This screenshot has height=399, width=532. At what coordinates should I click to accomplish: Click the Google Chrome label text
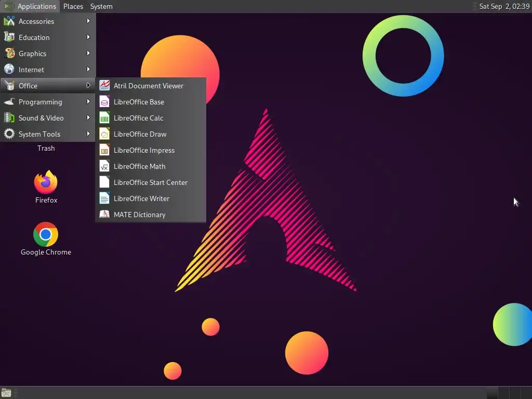[46, 252]
